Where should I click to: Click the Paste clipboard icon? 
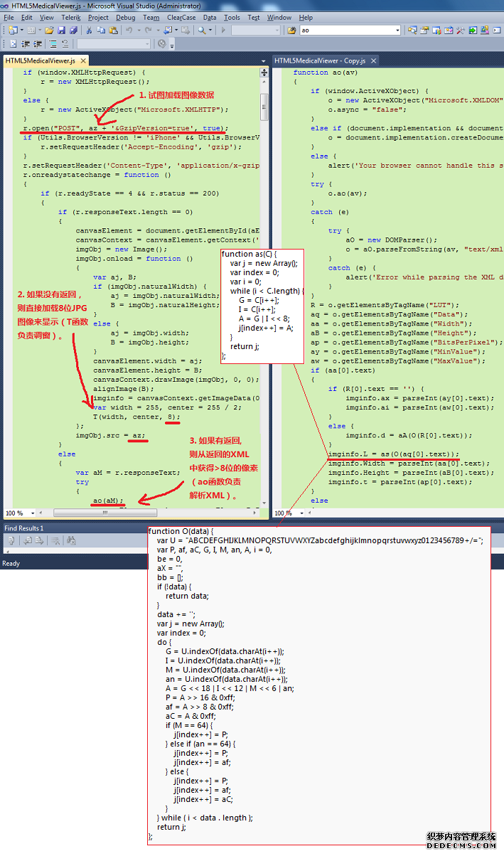[x=113, y=31]
